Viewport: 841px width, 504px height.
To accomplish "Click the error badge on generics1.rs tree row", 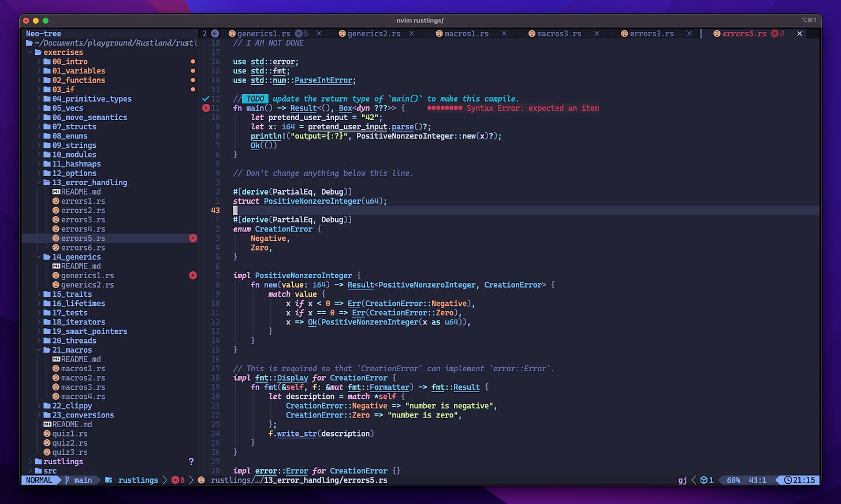I will click(x=193, y=275).
